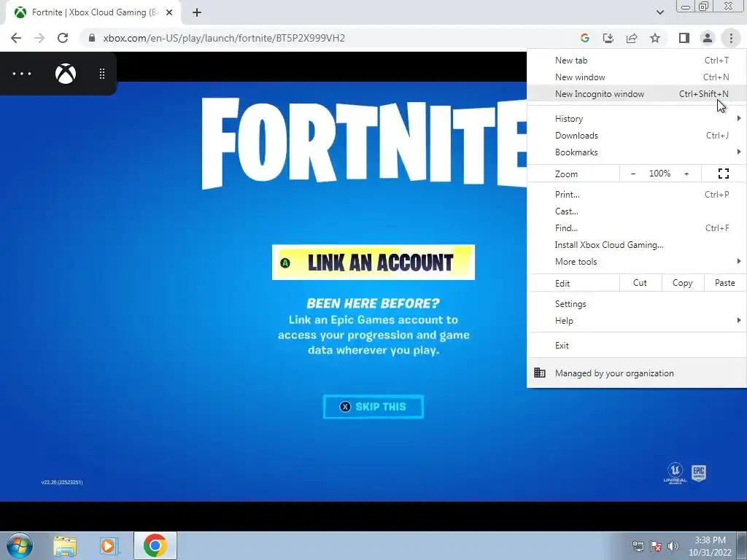Open Downloads from the menu

point(636,135)
